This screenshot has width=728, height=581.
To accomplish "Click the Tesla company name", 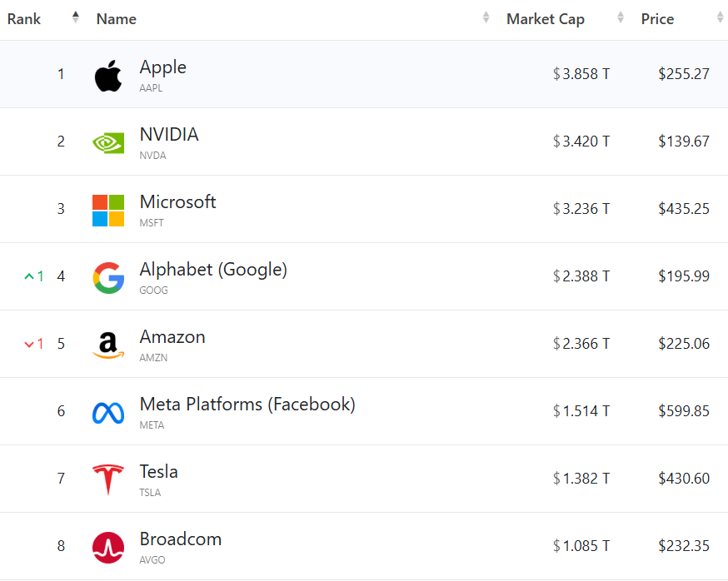I will tap(159, 472).
